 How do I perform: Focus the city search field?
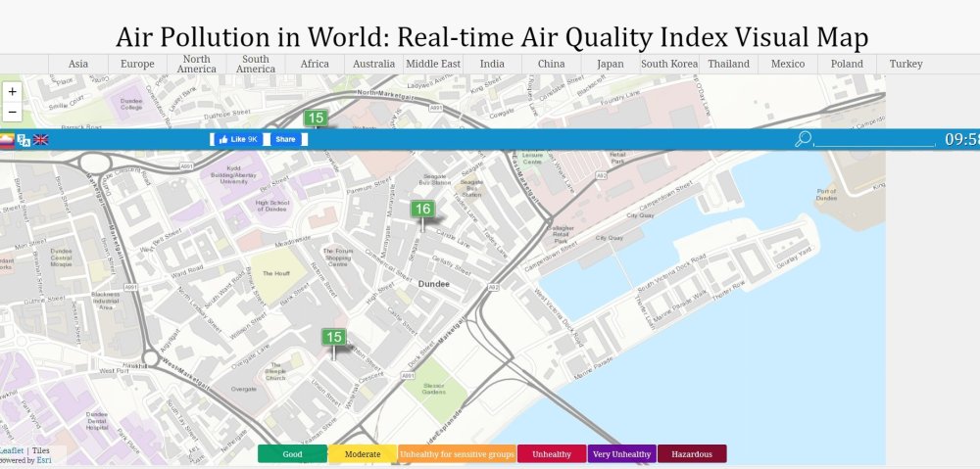874,139
